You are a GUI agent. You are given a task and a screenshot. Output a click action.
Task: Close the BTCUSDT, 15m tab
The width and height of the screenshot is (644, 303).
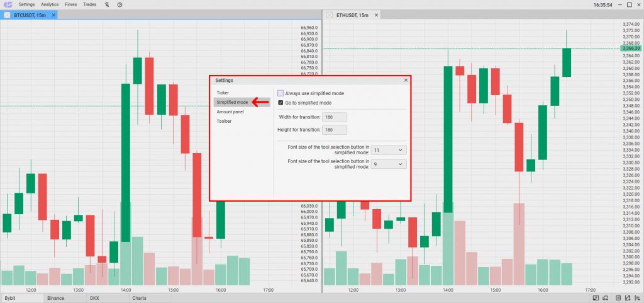[53, 15]
